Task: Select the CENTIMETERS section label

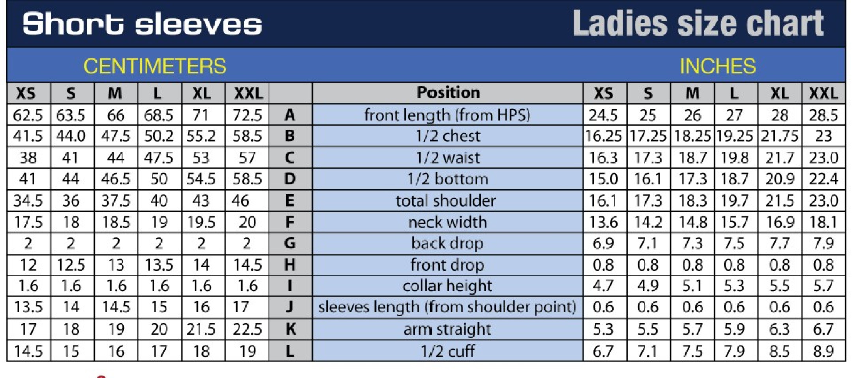Action: (155, 66)
